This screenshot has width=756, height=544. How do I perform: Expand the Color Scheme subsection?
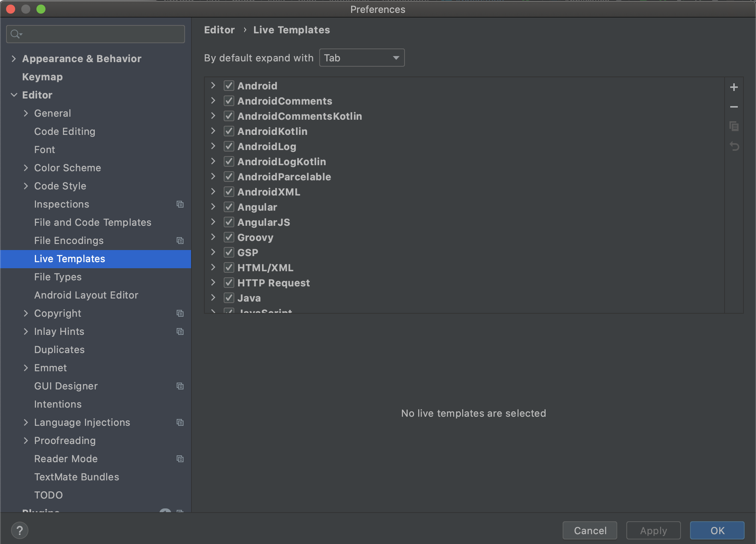pos(26,168)
